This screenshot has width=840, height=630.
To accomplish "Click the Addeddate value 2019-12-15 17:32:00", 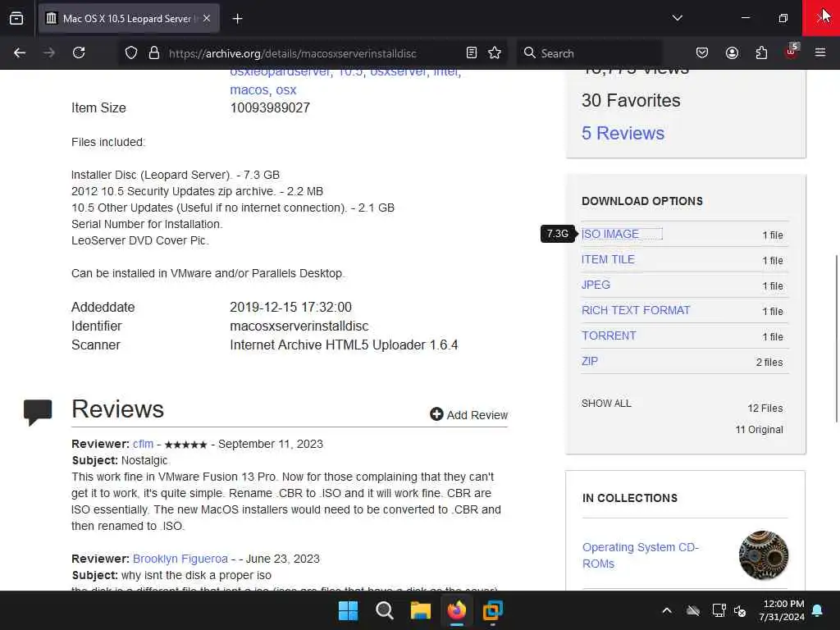I will [x=291, y=307].
